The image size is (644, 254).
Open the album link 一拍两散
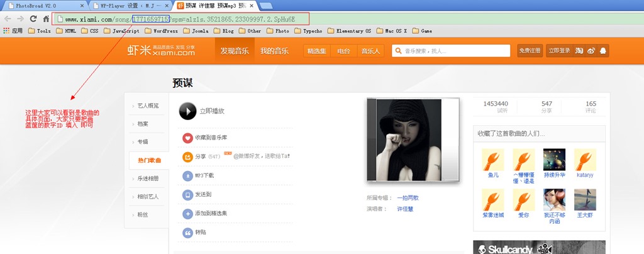pos(408,198)
